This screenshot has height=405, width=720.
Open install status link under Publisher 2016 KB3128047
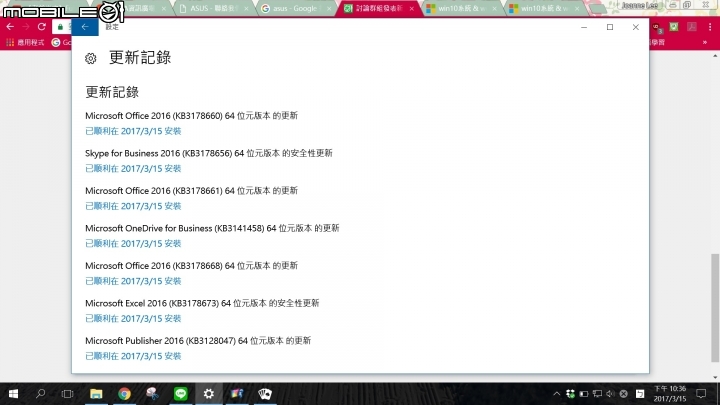133,356
